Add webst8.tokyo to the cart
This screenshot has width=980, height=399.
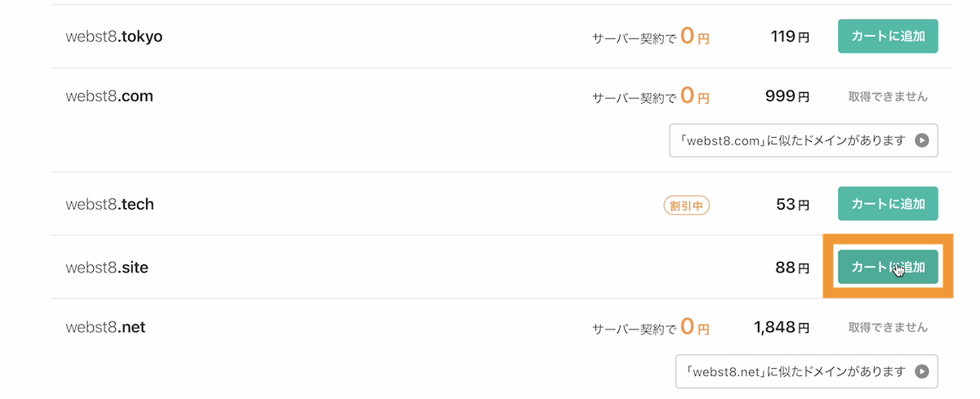tap(888, 36)
